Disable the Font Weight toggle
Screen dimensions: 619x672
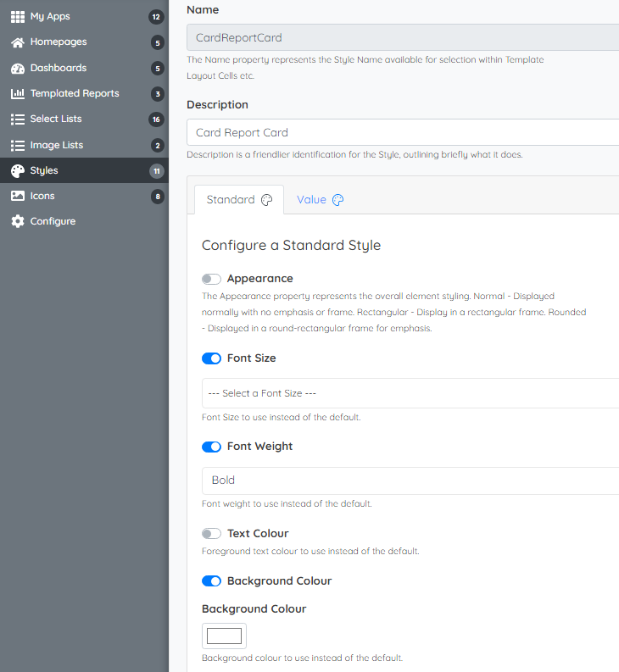click(211, 447)
